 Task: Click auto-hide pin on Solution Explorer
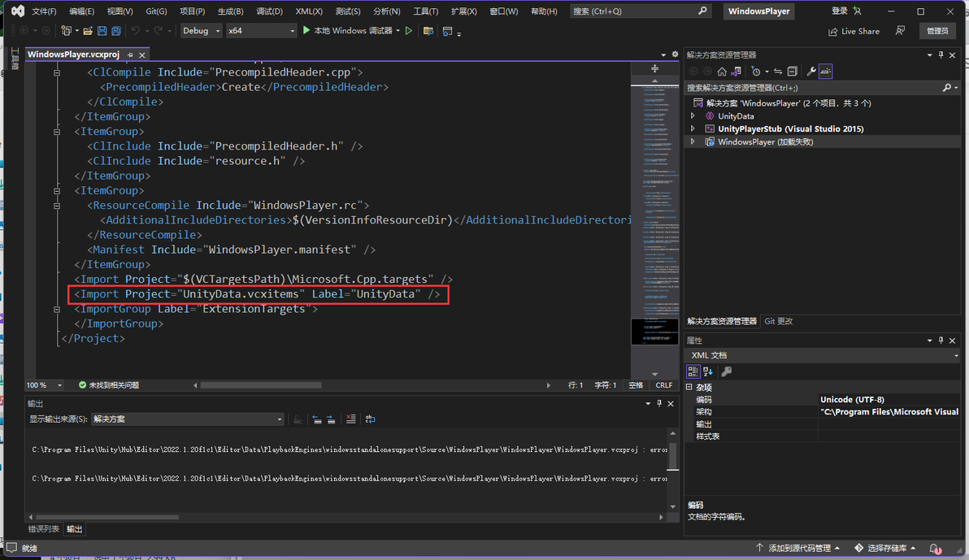(941, 55)
